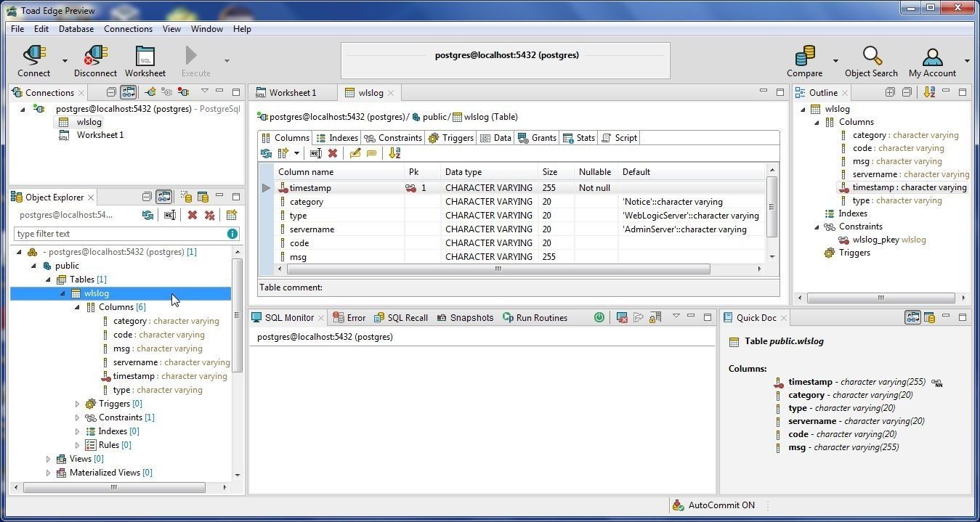Open My Account
The width and height of the screenshot is (980, 522).
(932, 61)
